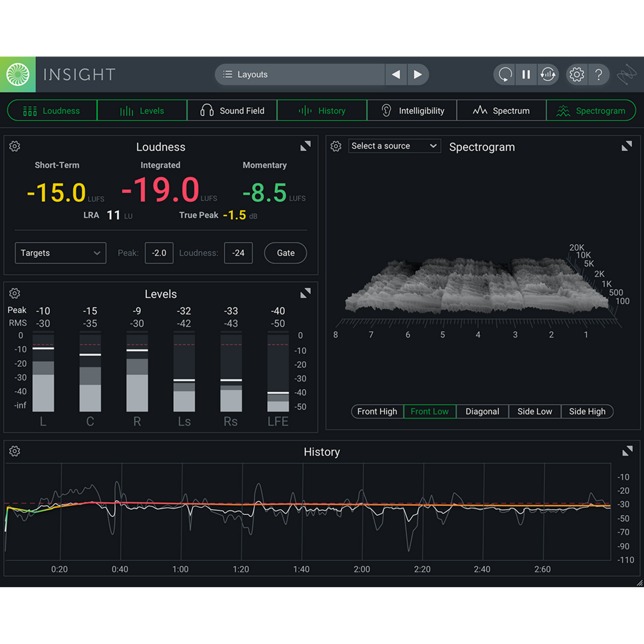Toggle the Spectrogram module tab
Screen dimensions: 644x644
[591, 111]
